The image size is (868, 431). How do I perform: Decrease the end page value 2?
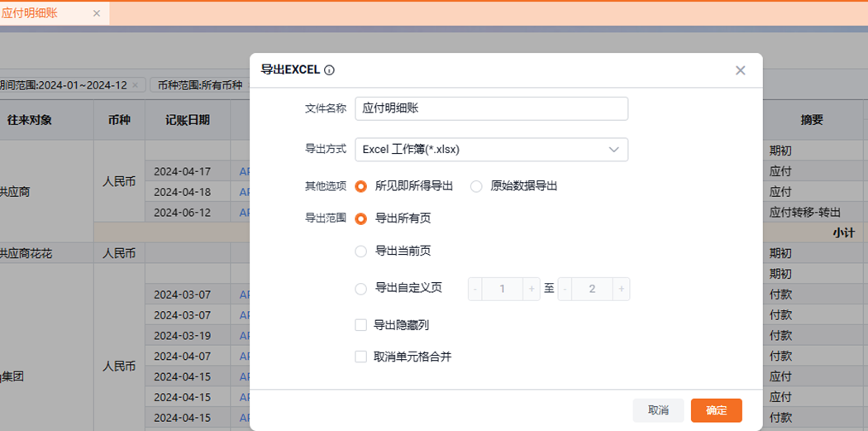[565, 290]
